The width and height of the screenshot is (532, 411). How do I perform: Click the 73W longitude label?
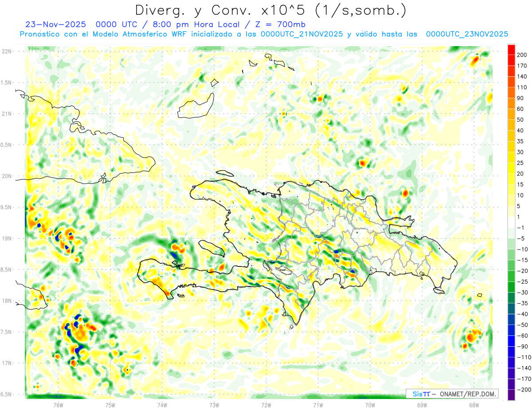pos(214,405)
